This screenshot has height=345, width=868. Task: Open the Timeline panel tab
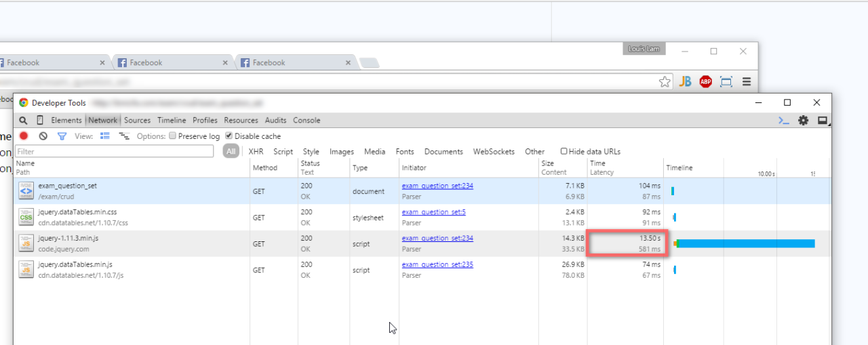pos(172,121)
